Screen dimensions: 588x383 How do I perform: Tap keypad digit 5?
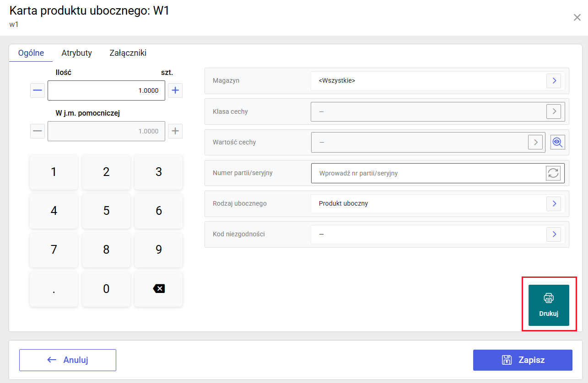point(106,211)
